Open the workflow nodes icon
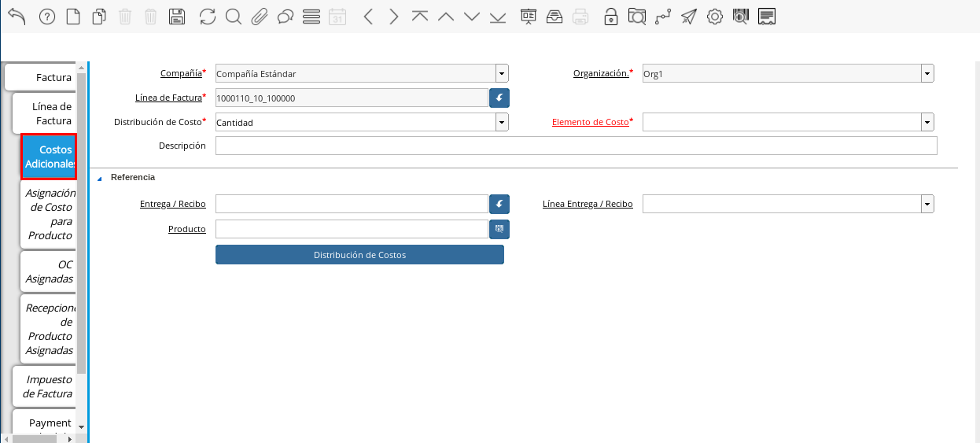Screen dimensions: 980x443 [x=663, y=17]
